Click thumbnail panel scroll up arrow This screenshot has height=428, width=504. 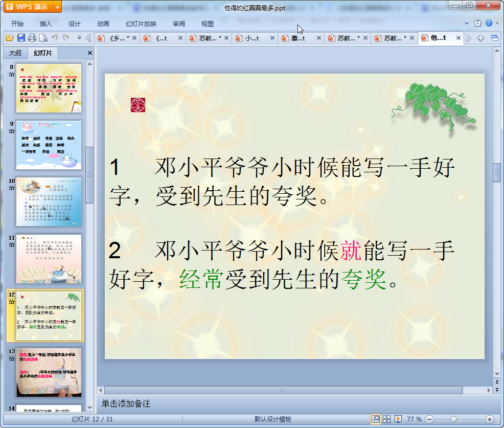coord(89,64)
